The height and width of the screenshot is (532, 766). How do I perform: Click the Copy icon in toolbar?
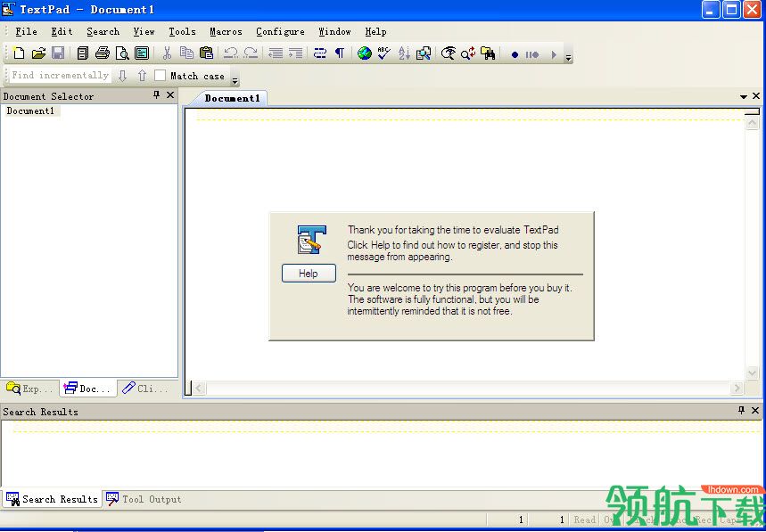186,53
